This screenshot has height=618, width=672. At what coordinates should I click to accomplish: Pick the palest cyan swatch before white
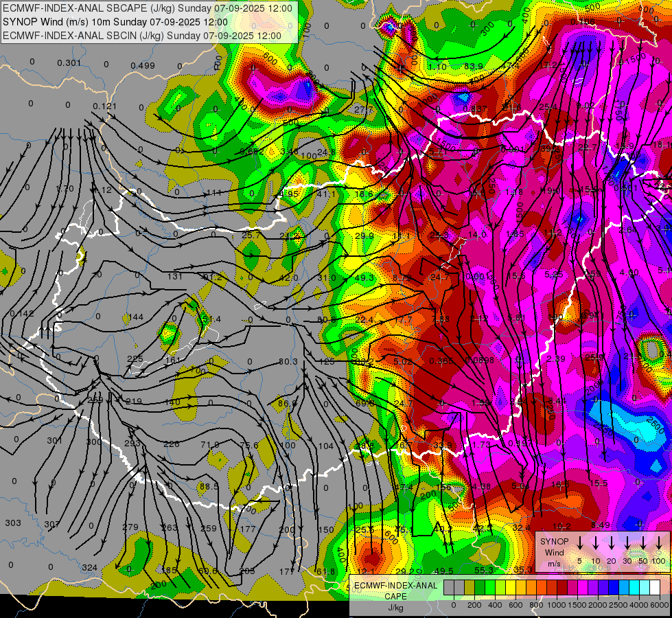click(x=644, y=588)
